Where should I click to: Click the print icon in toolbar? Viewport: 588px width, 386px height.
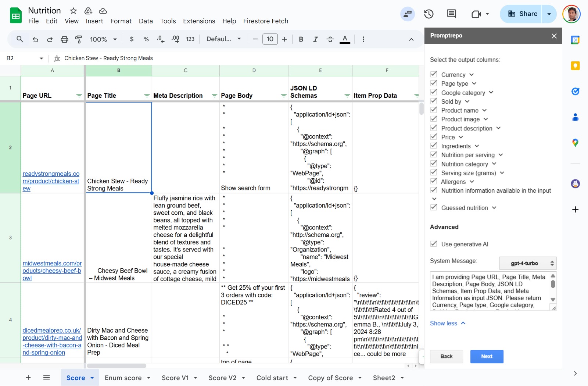(64, 39)
